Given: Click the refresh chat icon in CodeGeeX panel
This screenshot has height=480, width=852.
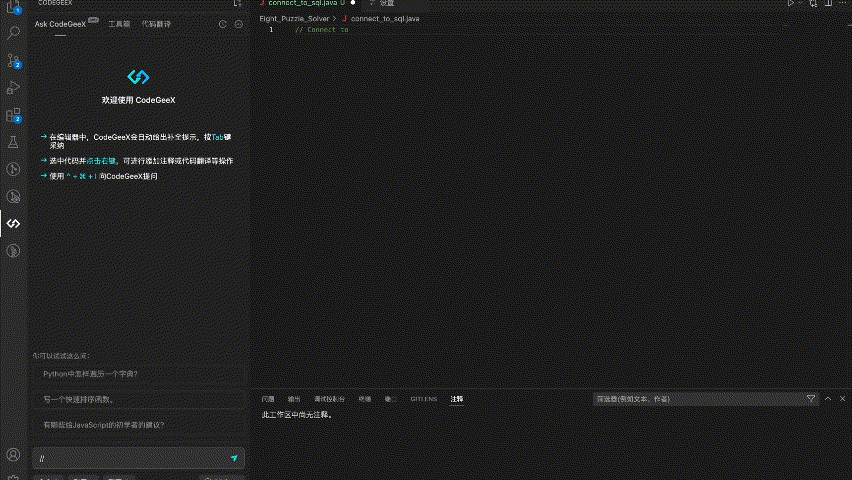Looking at the screenshot, I should [223, 24].
